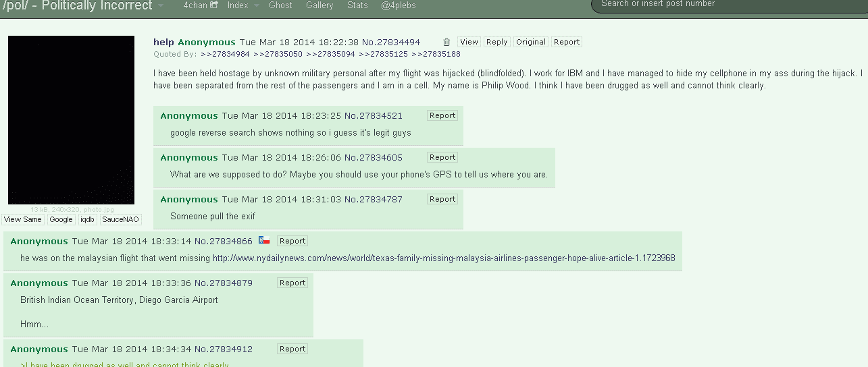Click View Same under the thumbnail
The width and height of the screenshot is (868, 367).
(22, 219)
